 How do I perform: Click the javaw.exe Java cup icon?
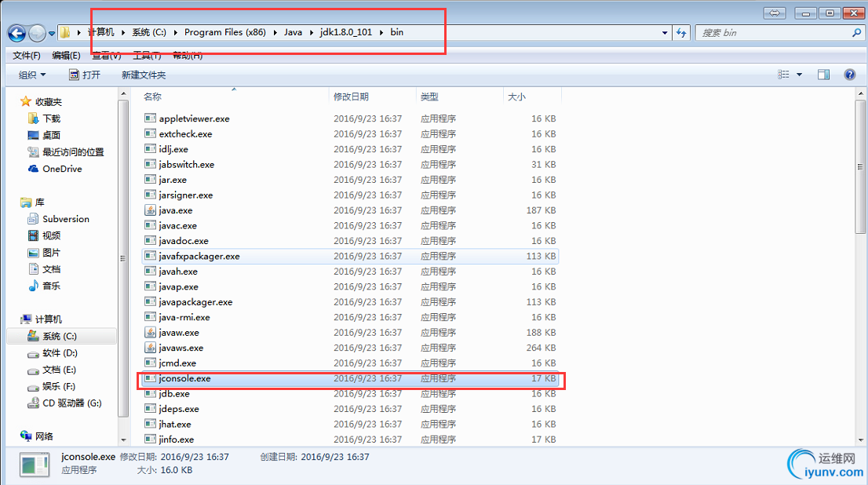[150, 332]
